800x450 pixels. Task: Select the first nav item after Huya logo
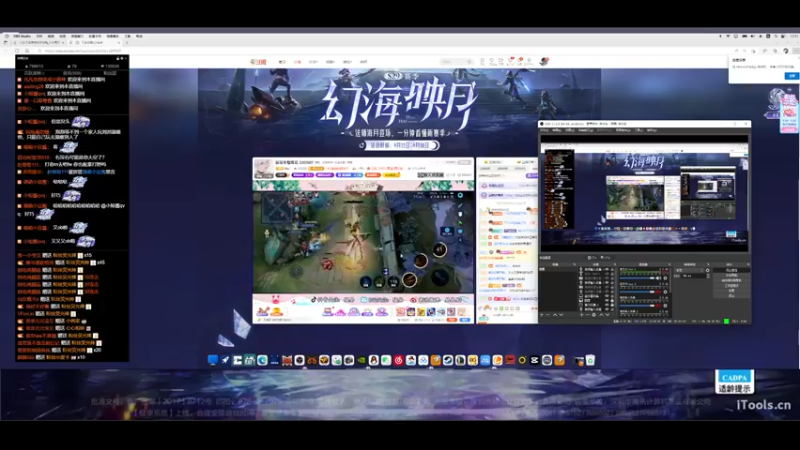282,62
